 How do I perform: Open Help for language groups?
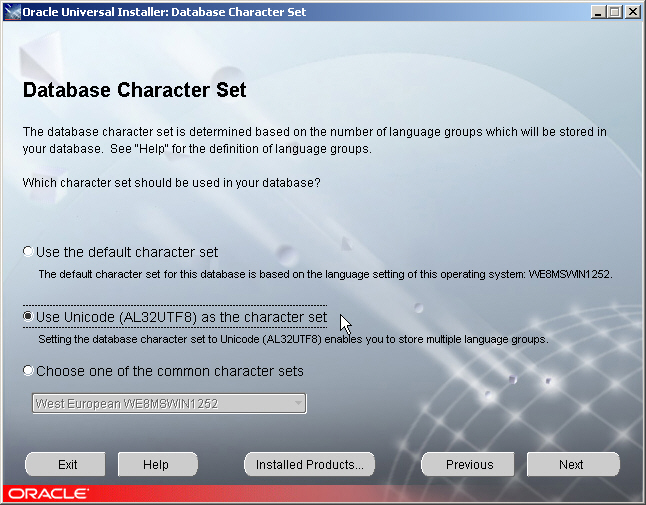click(158, 464)
